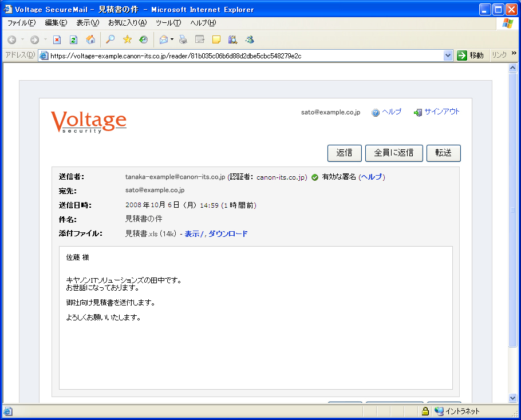Click the ダウンロード attachment link

[228, 234]
